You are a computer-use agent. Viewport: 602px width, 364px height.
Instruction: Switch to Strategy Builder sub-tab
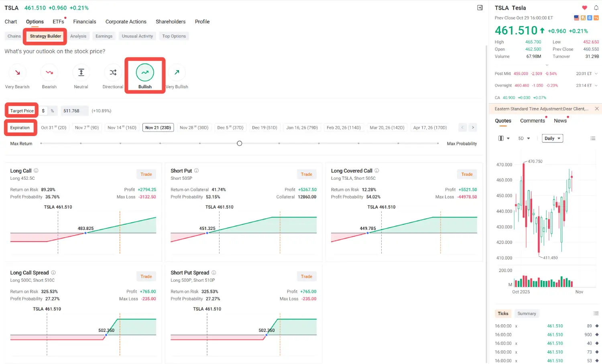pos(45,36)
